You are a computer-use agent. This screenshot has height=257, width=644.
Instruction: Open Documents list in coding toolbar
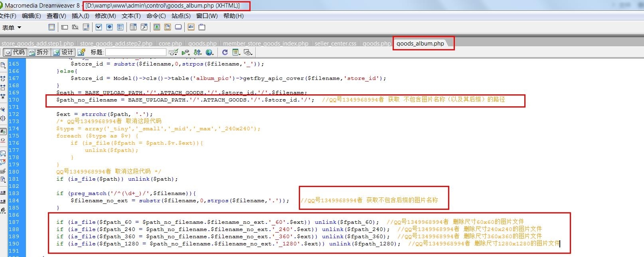4,66
